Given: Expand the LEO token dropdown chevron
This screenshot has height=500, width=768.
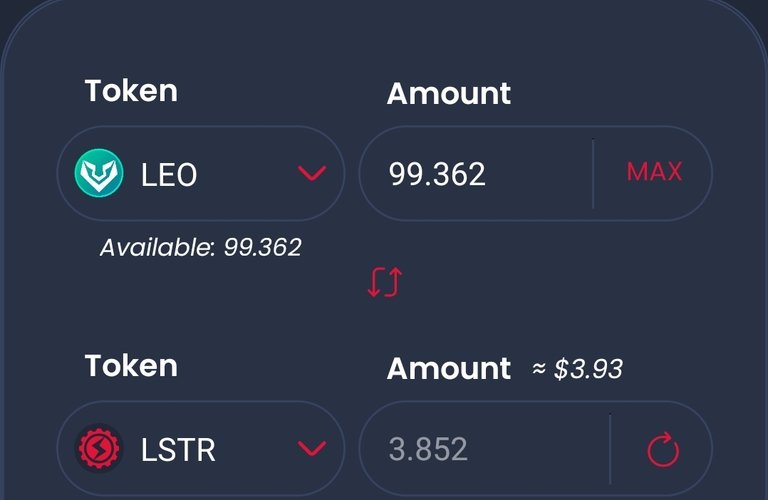Looking at the screenshot, I should [x=312, y=173].
